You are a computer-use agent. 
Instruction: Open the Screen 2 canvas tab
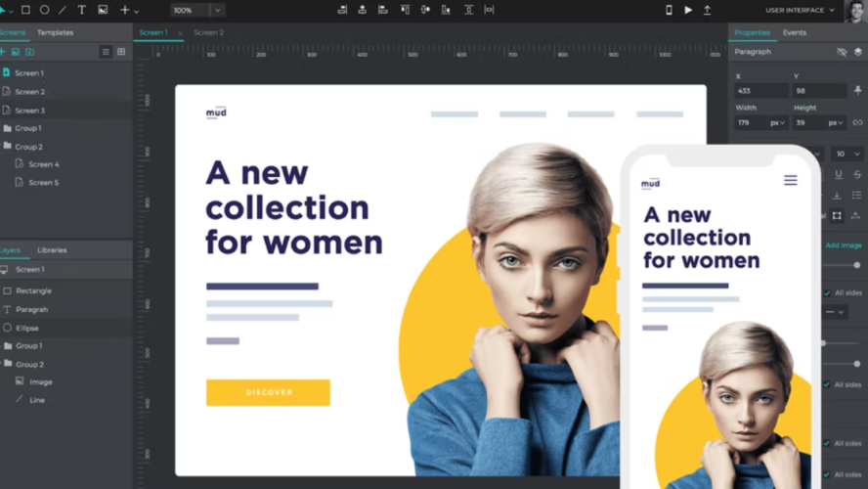pyautogui.click(x=209, y=32)
